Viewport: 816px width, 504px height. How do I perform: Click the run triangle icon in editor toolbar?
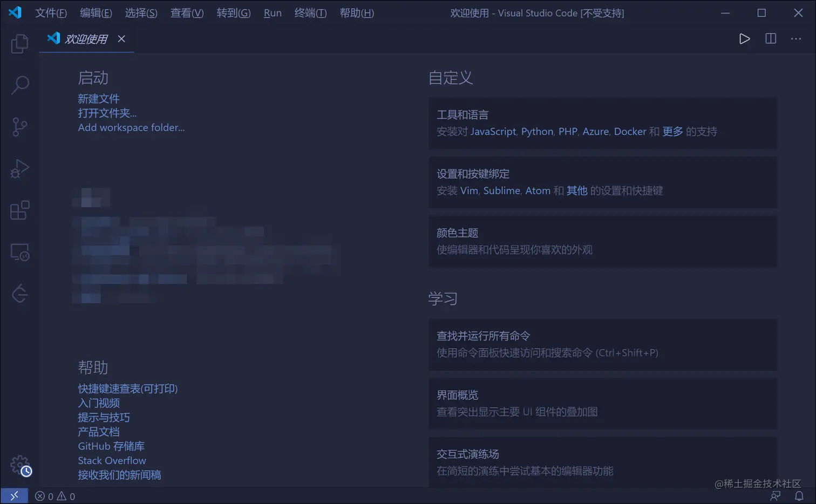(744, 39)
